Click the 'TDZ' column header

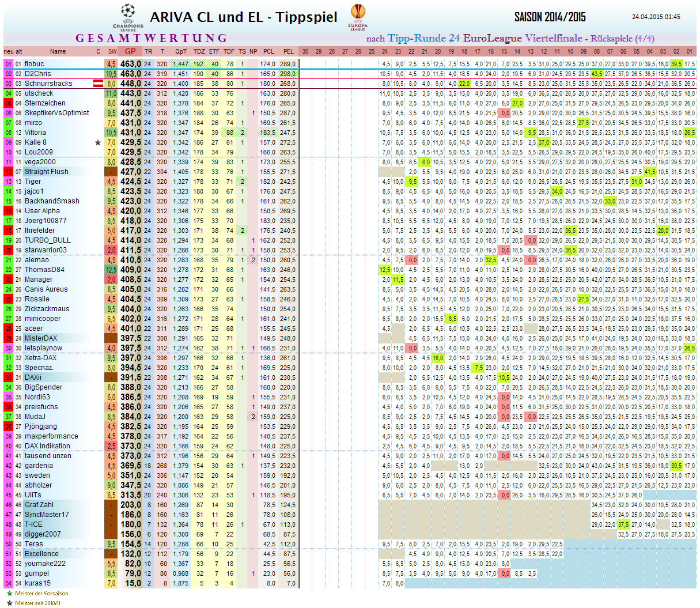pyautogui.click(x=199, y=52)
